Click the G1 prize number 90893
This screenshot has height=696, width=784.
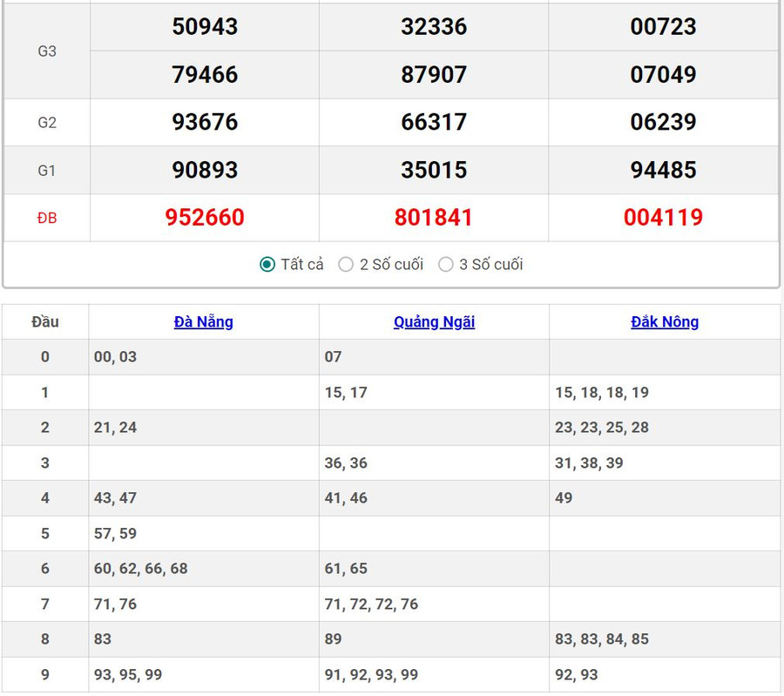pyautogui.click(x=205, y=170)
